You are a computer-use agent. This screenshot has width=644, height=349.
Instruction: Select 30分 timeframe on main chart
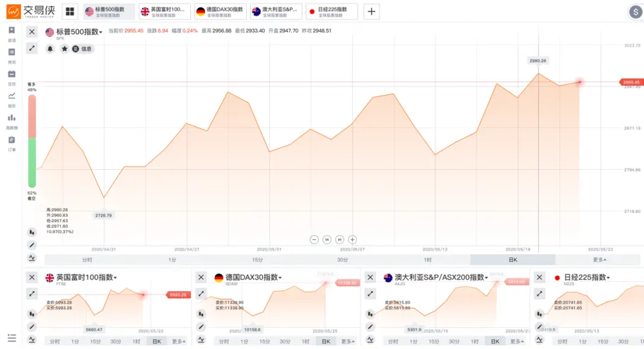(x=343, y=260)
